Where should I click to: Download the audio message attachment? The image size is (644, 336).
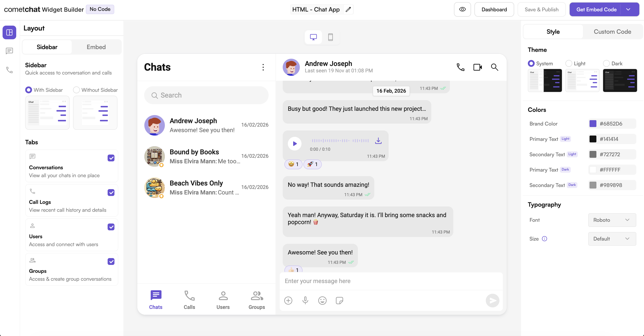click(x=378, y=141)
